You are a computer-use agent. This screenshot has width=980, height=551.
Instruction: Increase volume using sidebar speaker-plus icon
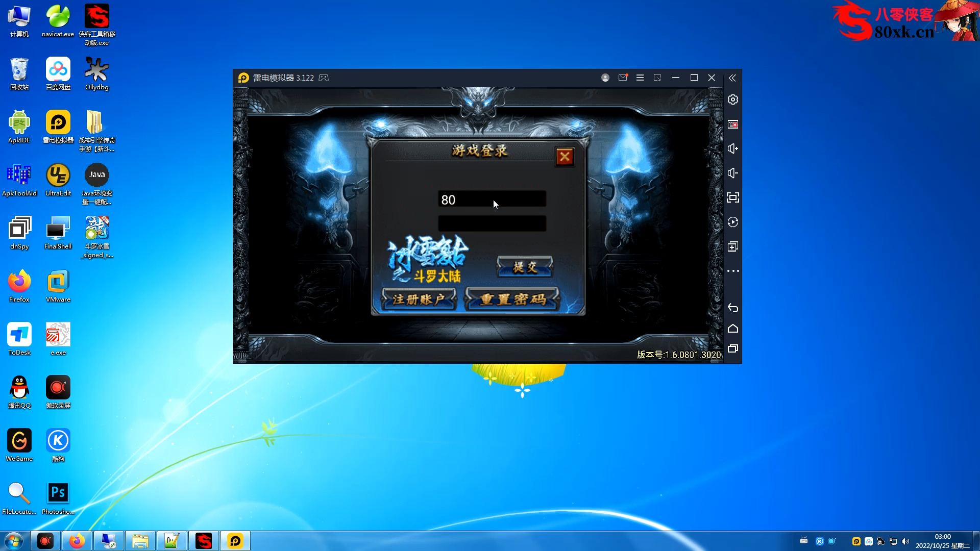(x=733, y=148)
